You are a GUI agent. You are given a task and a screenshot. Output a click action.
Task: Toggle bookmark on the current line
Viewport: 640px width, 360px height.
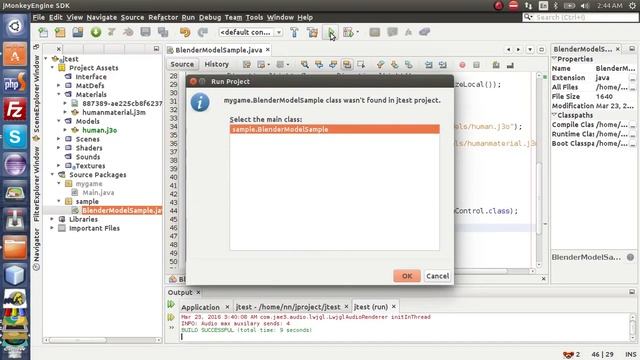(x=409, y=64)
